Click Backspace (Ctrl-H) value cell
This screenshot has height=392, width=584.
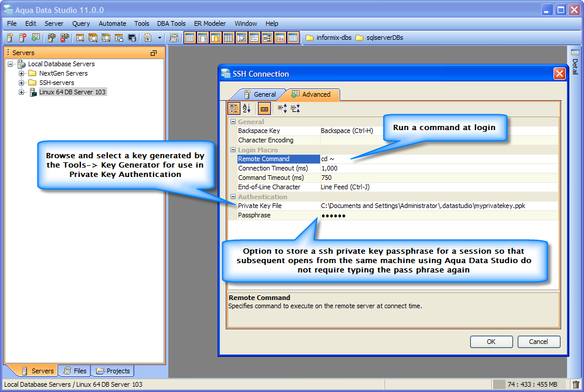pyautogui.click(x=439, y=131)
